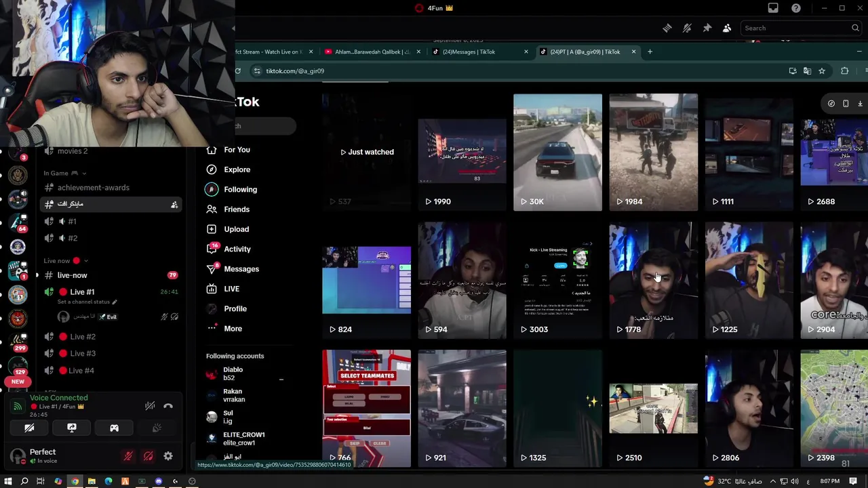
Task: Open a new browser tab
Action: pyautogui.click(x=650, y=52)
